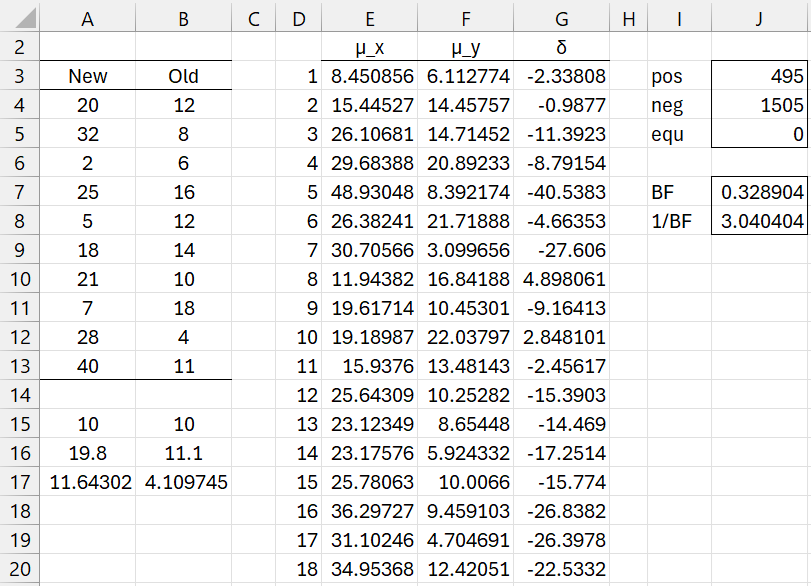811x586 pixels.
Task: Select column E header
Action: point(369,19)
